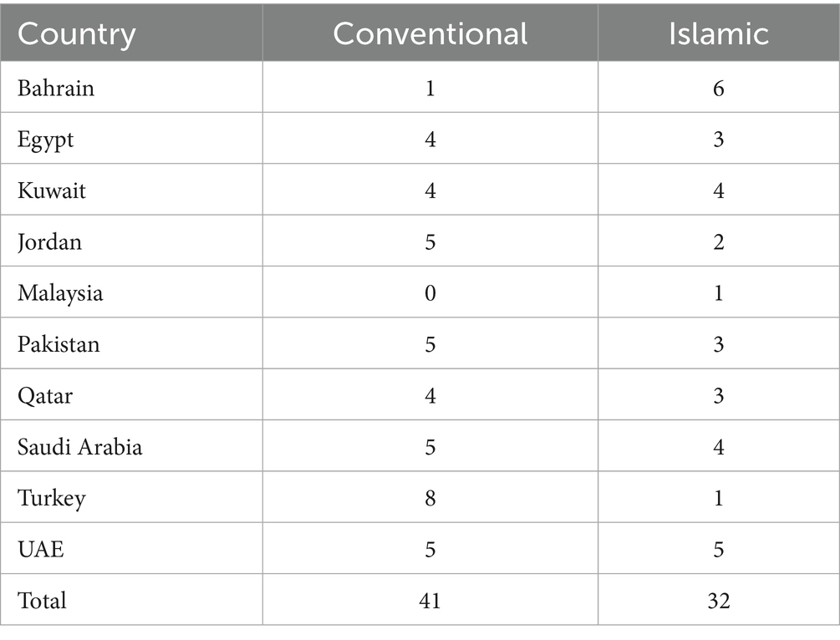Screen dimensions: 840x640
Task: Click the Total row label
Action: click(42, 600)
